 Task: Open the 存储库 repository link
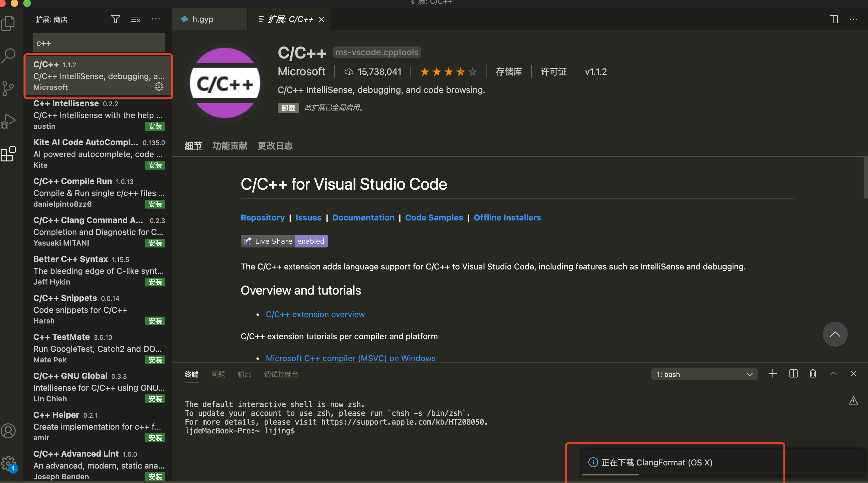(509, 72)
